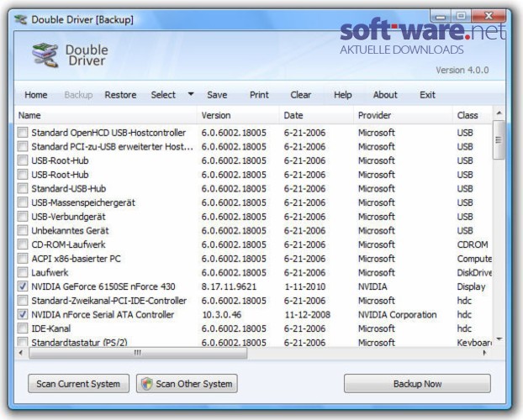Viewport: 523px width, 420px height.
Task: Select version 8.17.11.9621 cell
Action: pos(229,286)
